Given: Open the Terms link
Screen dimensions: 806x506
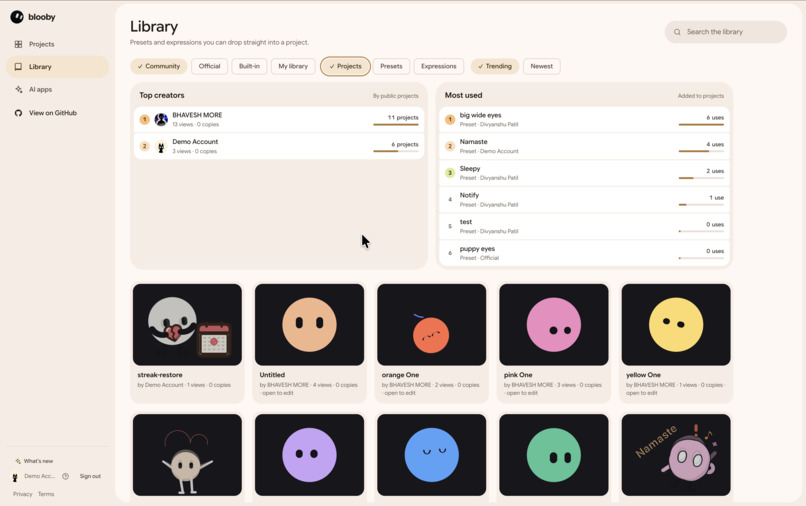Looking at the screenshot, I should click(46, 494).
